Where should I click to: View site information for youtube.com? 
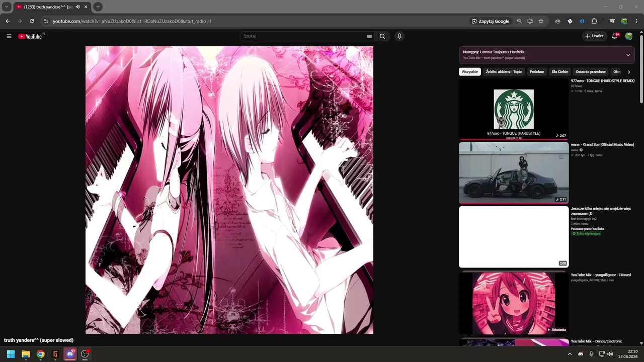click(46, 21)
